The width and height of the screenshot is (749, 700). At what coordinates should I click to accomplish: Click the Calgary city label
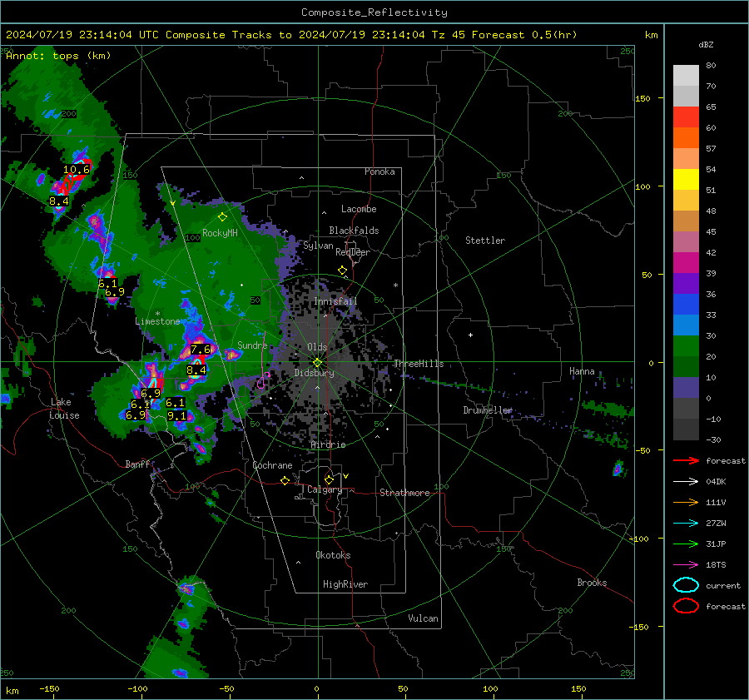click(325, 489)
